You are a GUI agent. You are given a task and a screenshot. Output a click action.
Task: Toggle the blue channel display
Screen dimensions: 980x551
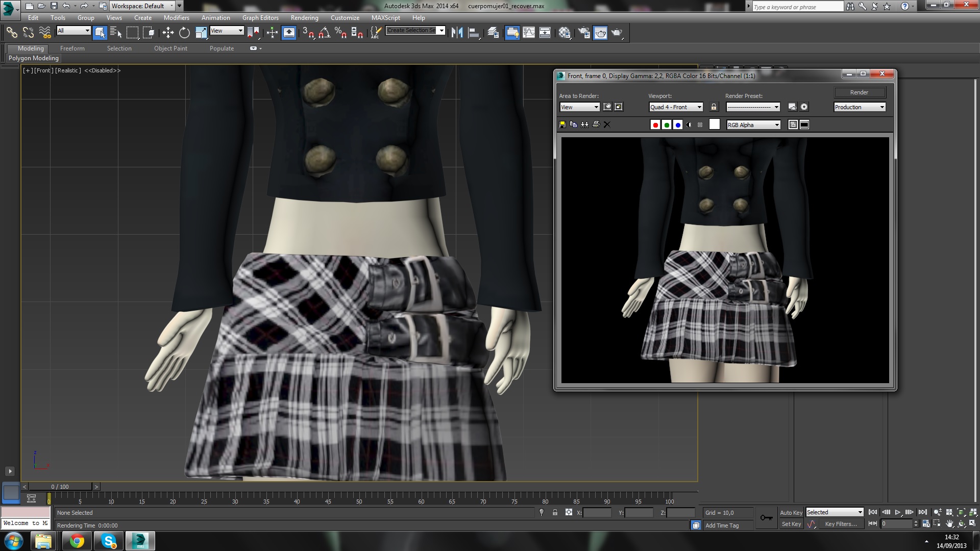click(x=678, y=125)
